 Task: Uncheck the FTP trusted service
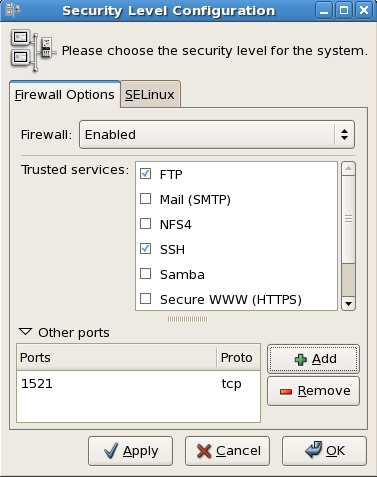[146, 174]
